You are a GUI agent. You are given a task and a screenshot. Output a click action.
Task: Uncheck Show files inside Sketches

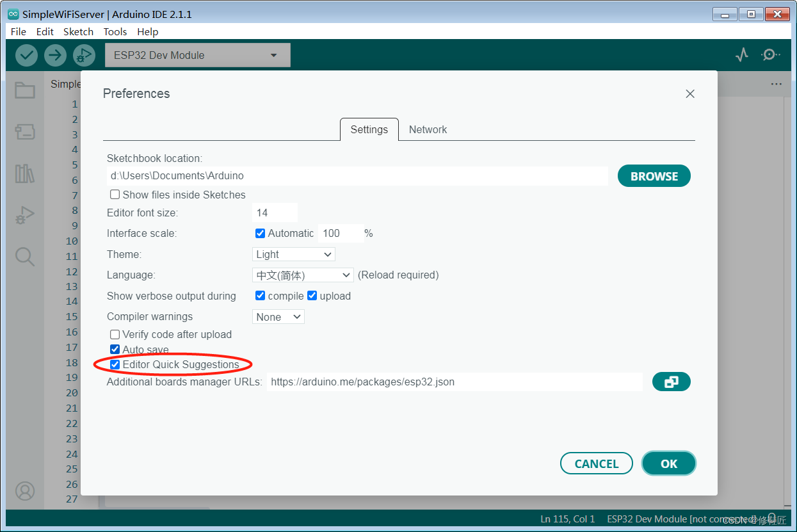pyautogui.click(x=115, y=194)
